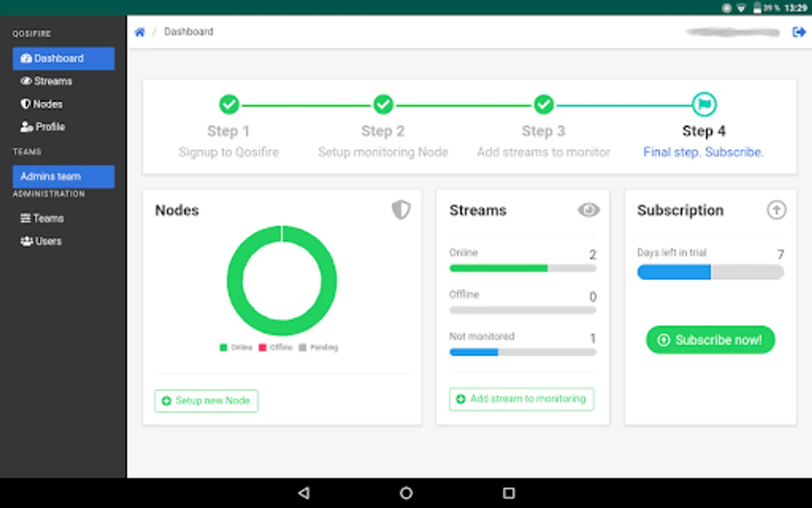Click the QOSIFIRE sidebar title
This screenshot has width=812, height=508.
(x=32, y=34)
